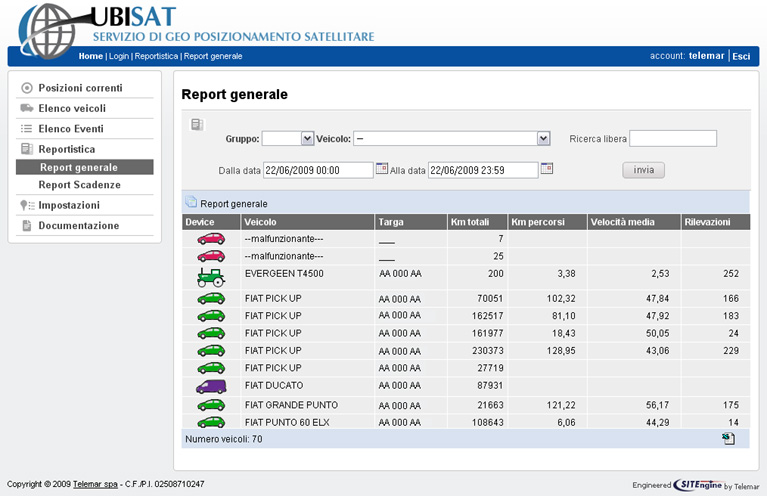The width and height of the screenshot is (767, 496).
Task: Open Posizioni correnti in the sidebar
Action: tap(80, 88)
